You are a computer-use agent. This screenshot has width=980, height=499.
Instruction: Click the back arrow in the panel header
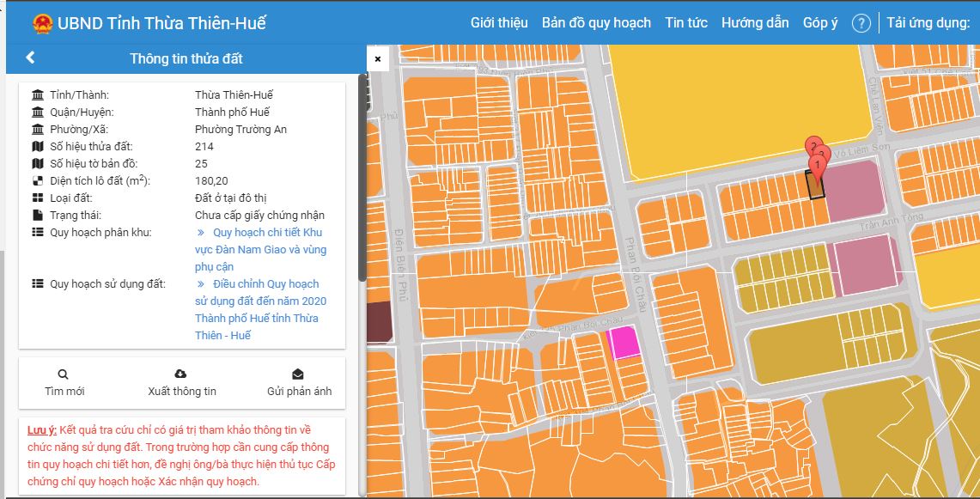pos(30,58)
